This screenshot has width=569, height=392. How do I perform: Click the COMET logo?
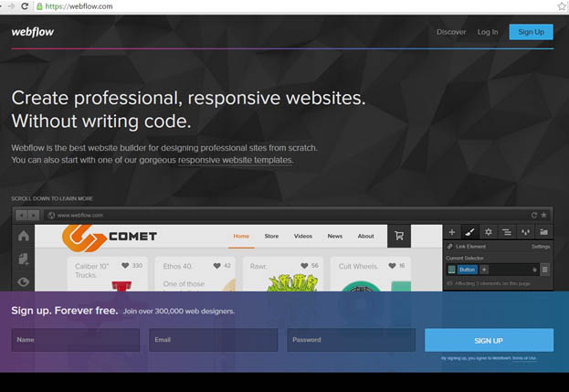(x=110, y=238)
